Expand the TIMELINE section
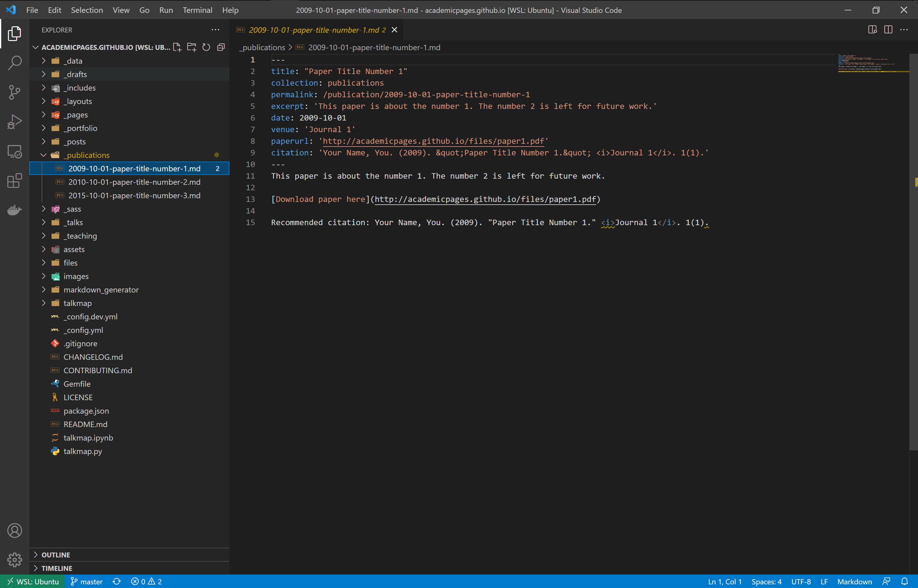The image size is (918, 588). 57,568
